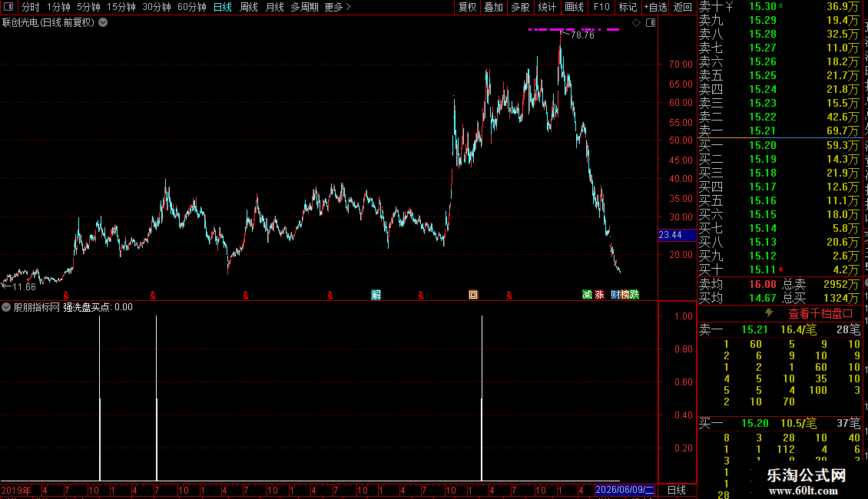Viewport: 868px width, 499px height.
Task: Click the green 减 marker icon
Action: (x=588, y=295)
